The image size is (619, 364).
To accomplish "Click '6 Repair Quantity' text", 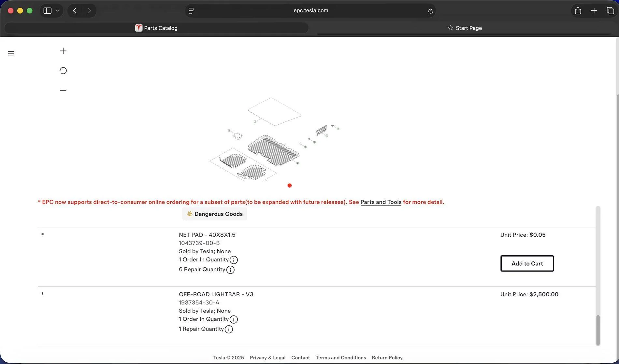I will click(x=202, y=269).
